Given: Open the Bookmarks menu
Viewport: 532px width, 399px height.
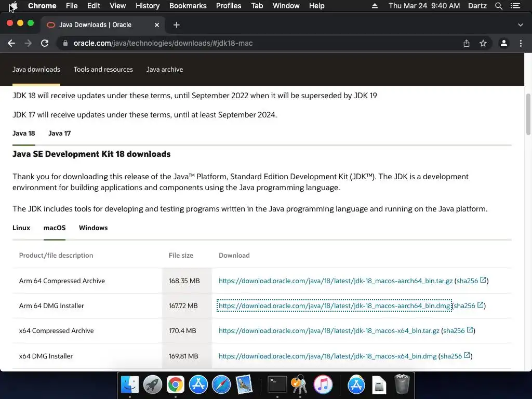Looking at the screenshot, I should click(x=188, y=6).
